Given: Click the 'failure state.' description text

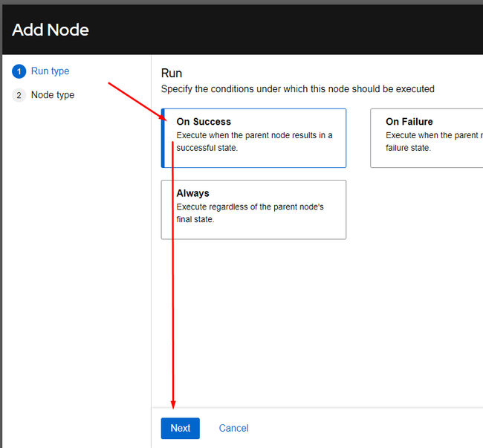Looking at the screenshot, I should point(408,148).
